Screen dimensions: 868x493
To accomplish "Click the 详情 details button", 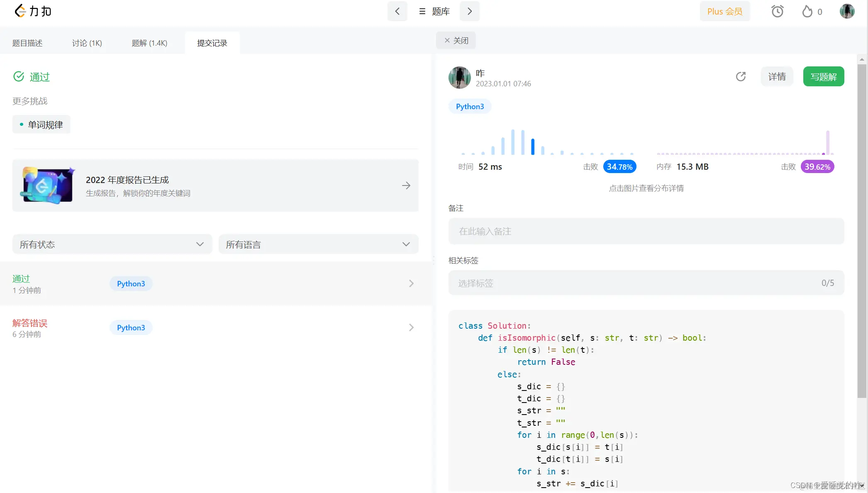I will point(777,77).
